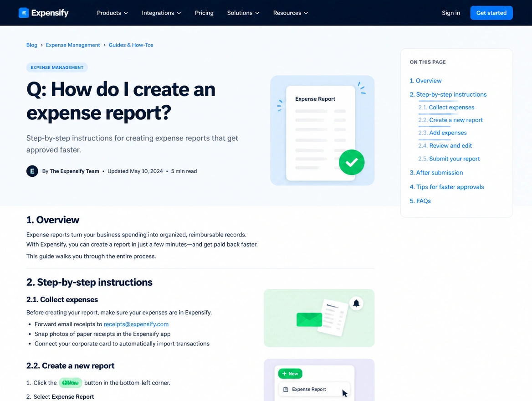Jump to 2.3. Add expenses section
The width and height of the screenshot is (532, 401).
tap(442, 133)
